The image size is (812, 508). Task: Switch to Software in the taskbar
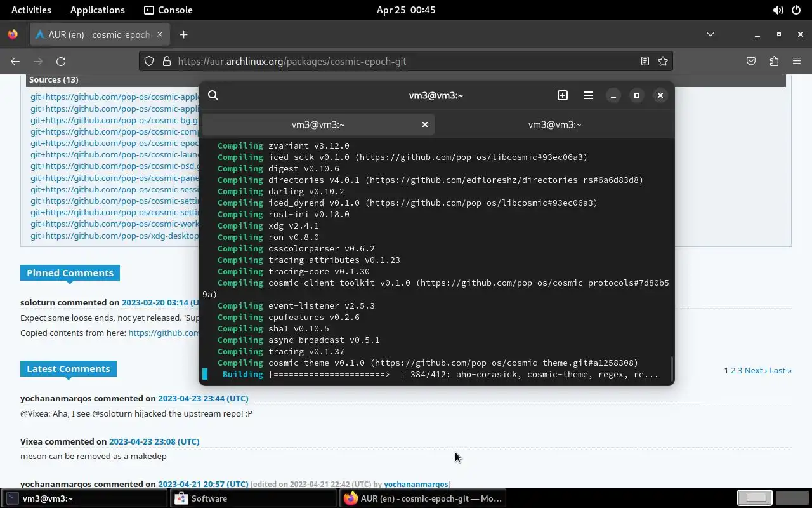(254, 498)
